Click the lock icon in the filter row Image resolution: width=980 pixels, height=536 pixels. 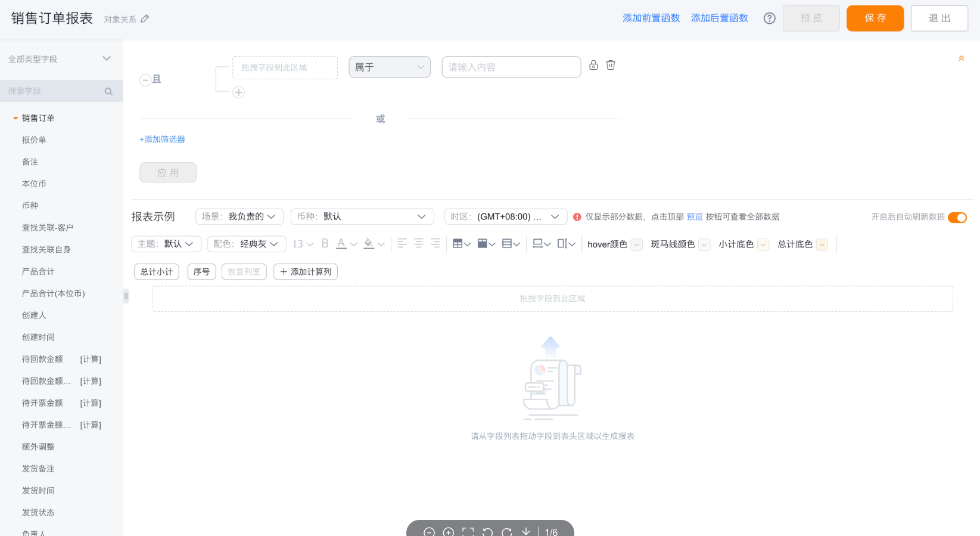(593, 65)
